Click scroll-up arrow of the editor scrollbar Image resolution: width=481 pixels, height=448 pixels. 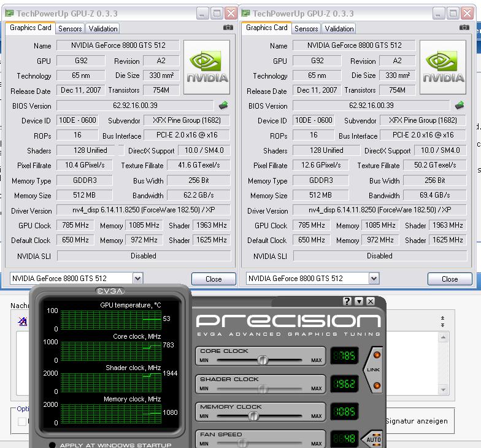tap(443, 338)
